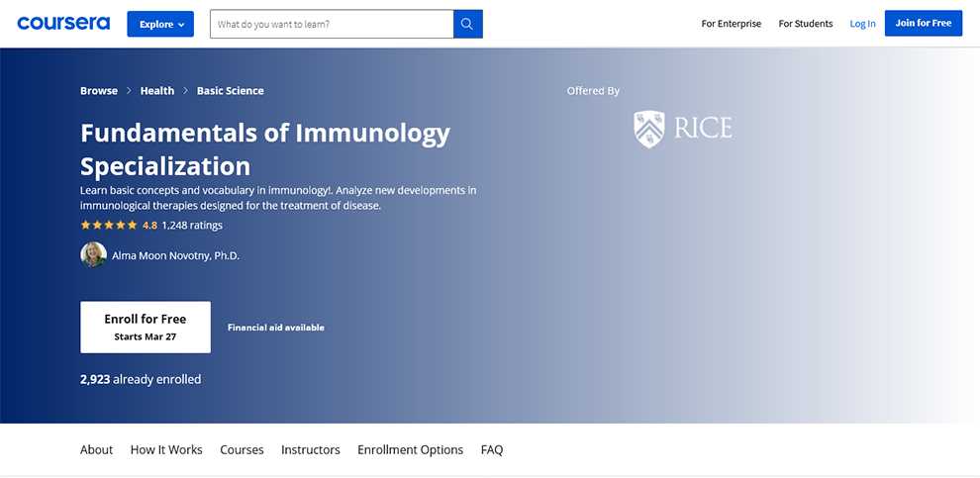Select the Health breadcrumb link
The image size is (980, 478).
pos(156,91)
